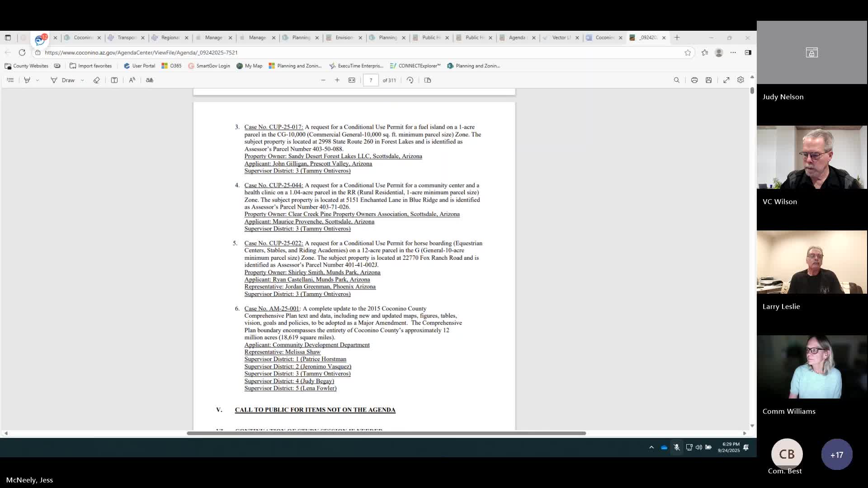Toggle microphone mute in system tray
The image size is (868, 488).
[x=677, y=447]
